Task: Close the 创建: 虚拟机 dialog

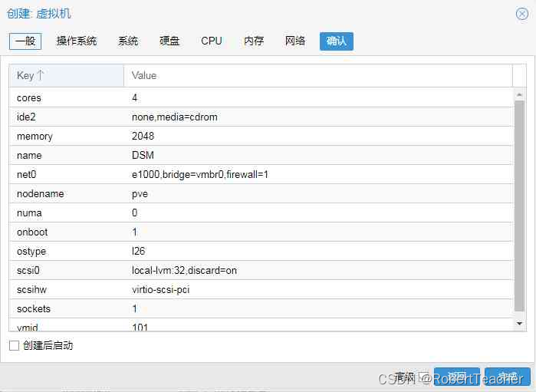Action: pyautogui.click(x=522, y=14)
